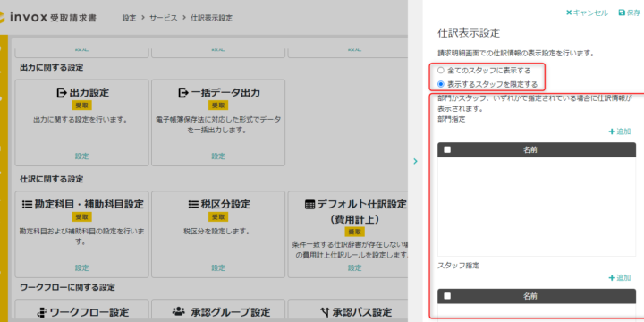Select 全てのスタッフに表示する radio button

(441, 71)
